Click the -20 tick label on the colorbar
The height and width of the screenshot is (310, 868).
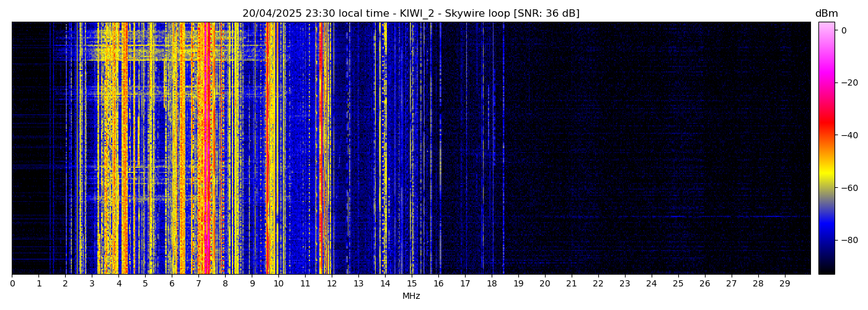coord(847,82)
